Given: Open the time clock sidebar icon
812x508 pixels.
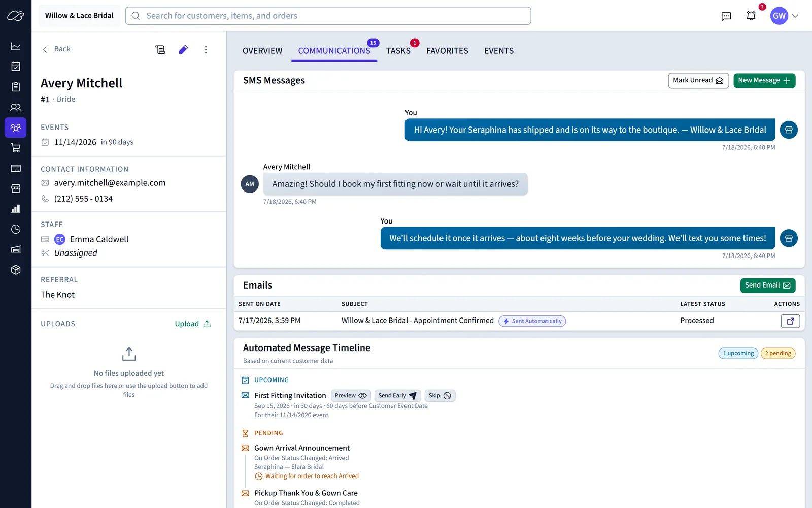Looking at the screenshot, I should [x=16, y=229].
